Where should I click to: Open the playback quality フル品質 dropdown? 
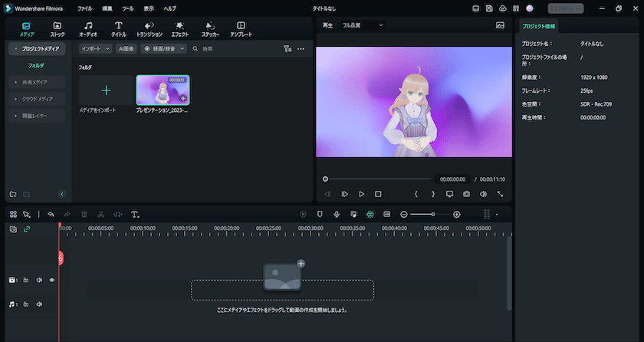click(x=362, y=25)
